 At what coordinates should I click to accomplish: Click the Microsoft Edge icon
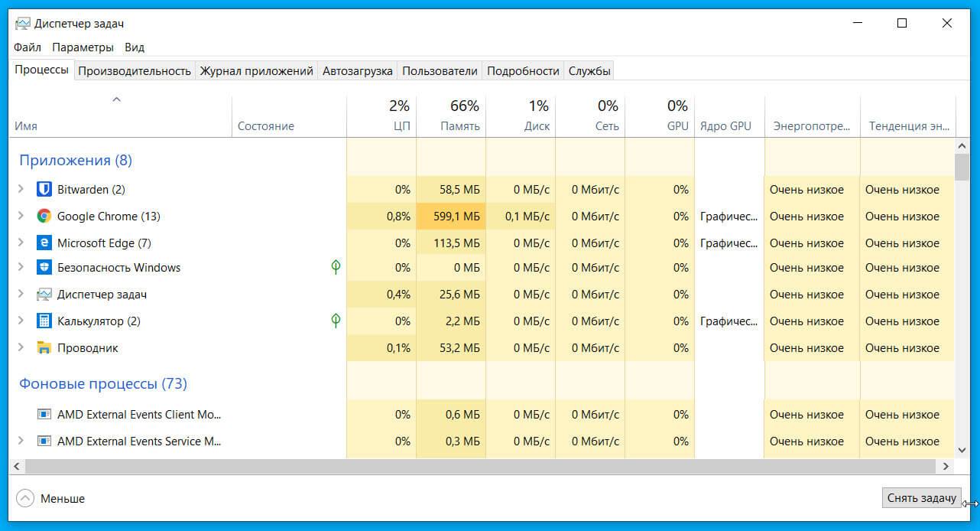(x=44, y=243)
